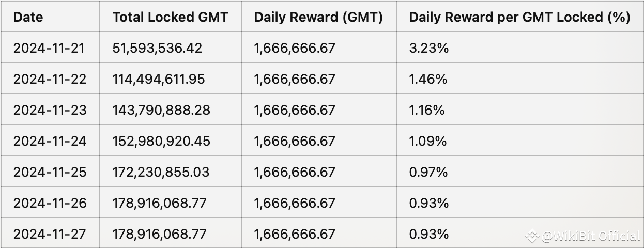Select the 2024-11-27 date cell
Viewport: 644px width, 248px height.
click(x=50, y=234)
